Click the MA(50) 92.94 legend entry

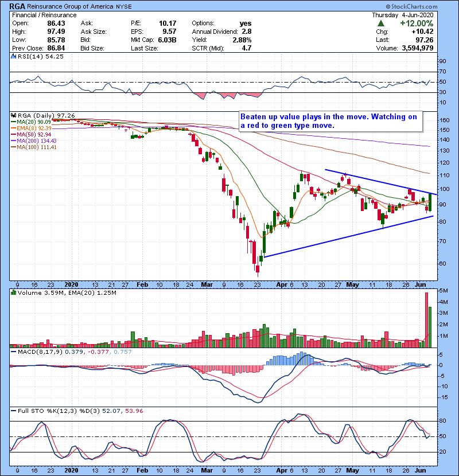pyautogui.click(x=32, y=134)
